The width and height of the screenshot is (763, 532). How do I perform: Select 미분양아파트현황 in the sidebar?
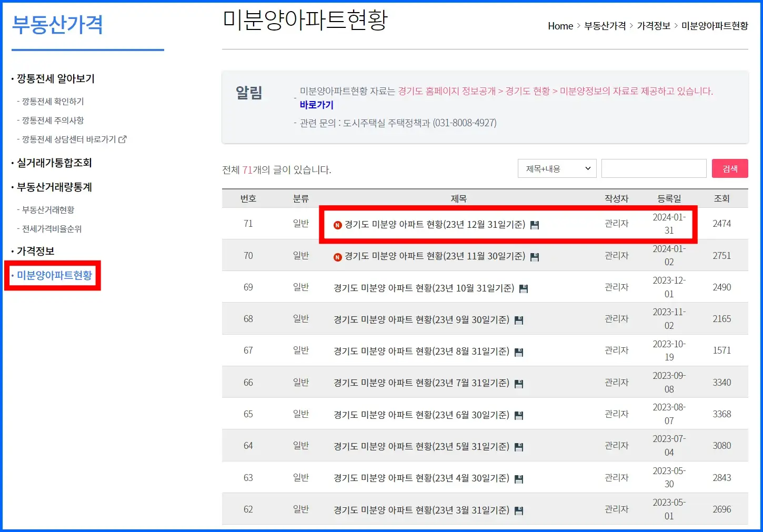(54, 275)
